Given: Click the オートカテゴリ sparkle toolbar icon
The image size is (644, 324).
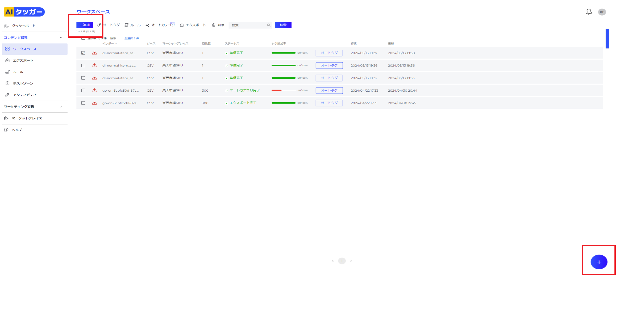Looking at the screenshot, I should pyautogui.click(x=147, y=25).
